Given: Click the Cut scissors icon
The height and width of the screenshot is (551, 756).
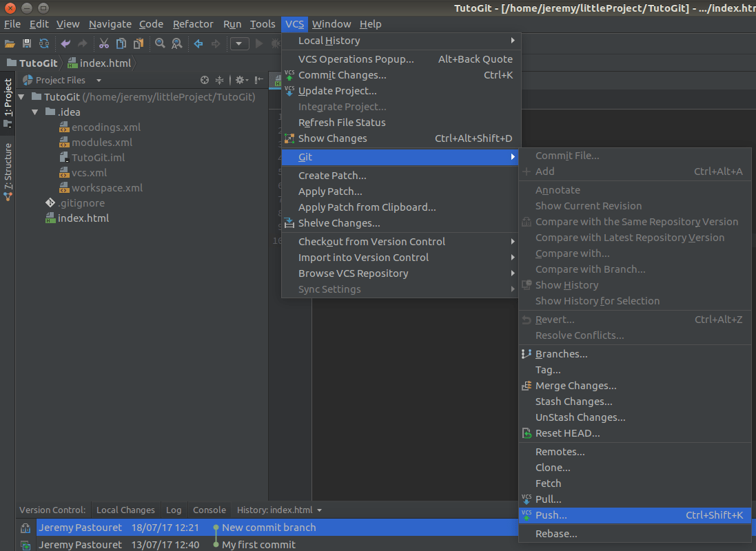Looking at the screenshot, I should pos(103,44).
